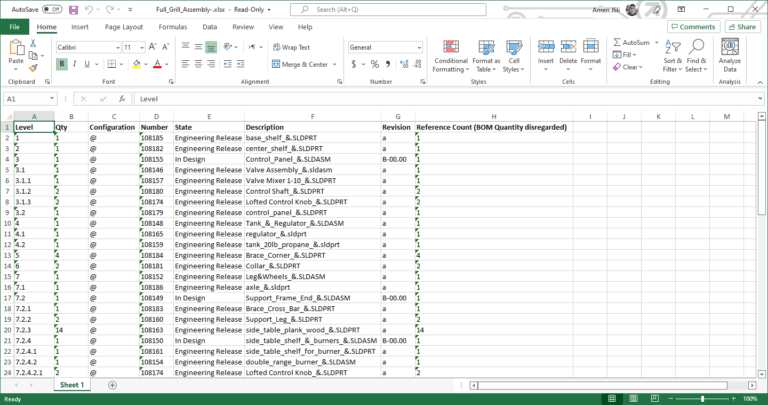Open Cell Styles gallery
This screenshot has height=405, width=768.
click(x=514, y=56)
